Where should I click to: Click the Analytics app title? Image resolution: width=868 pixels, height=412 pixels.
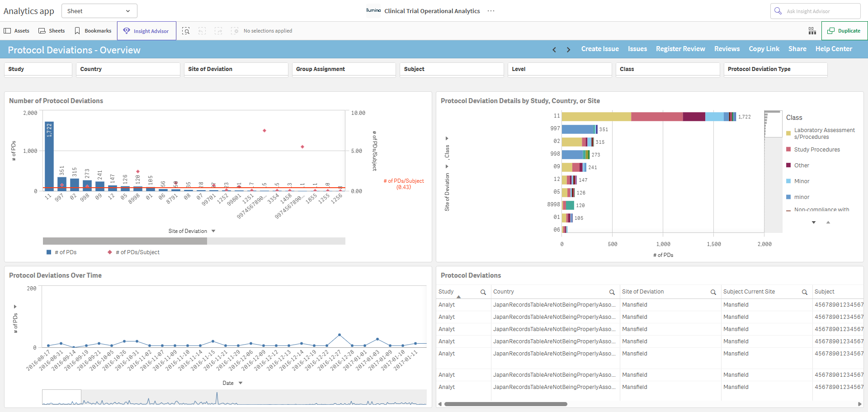(x=29, y=11)
